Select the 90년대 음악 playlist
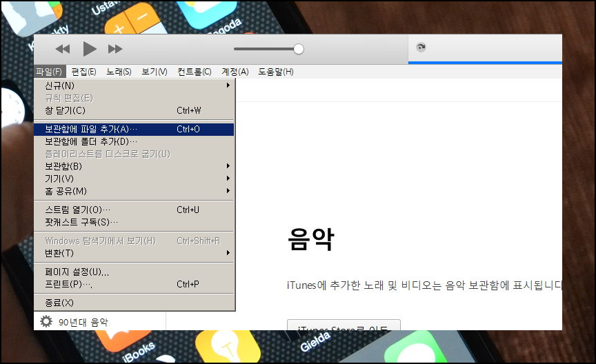The image size is (596, 364). coord(83,323)
